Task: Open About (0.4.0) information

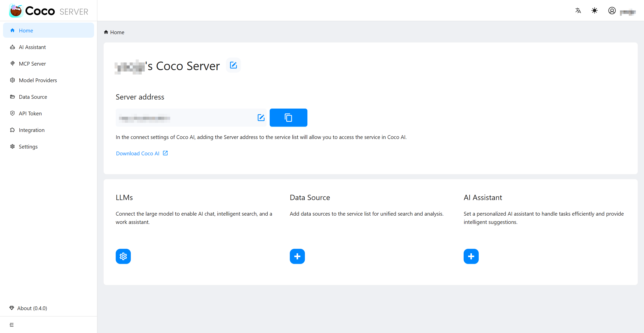Action: 28,308
